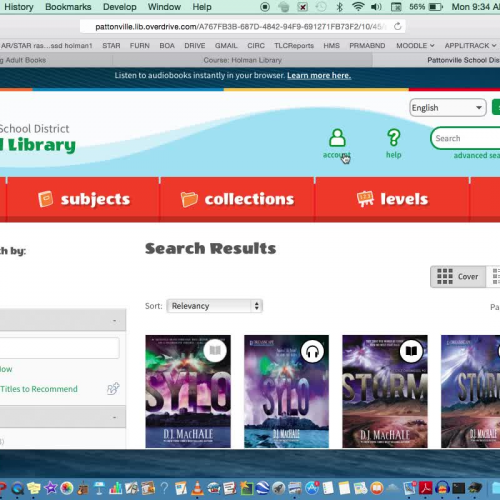Open the English language dropdown
The image size is (500, 500).
448,108
